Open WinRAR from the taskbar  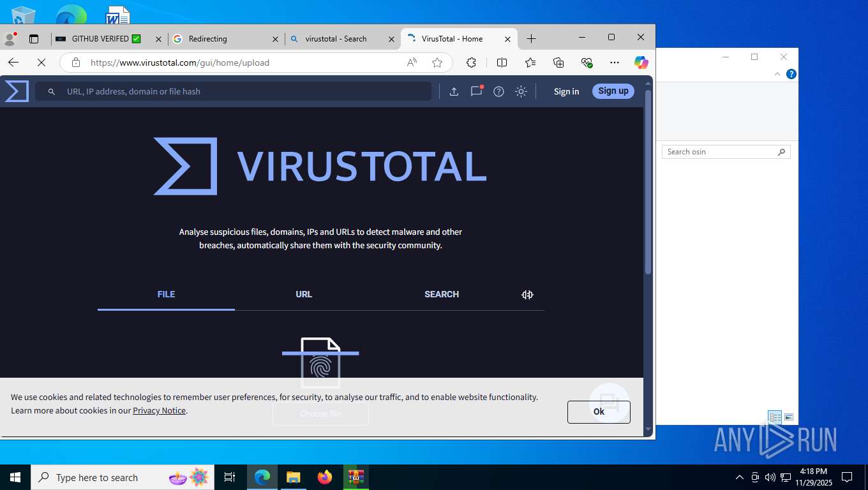click(355, 477)
